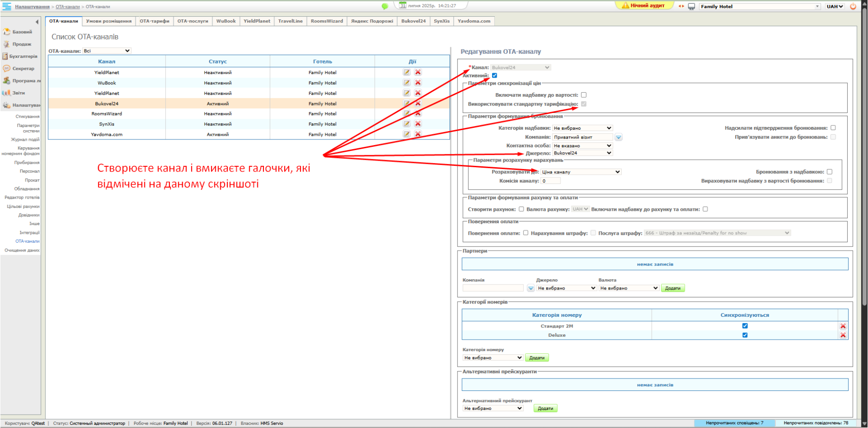
Task: Open the hamburger menu icon at top left
Action: [6, 6]
